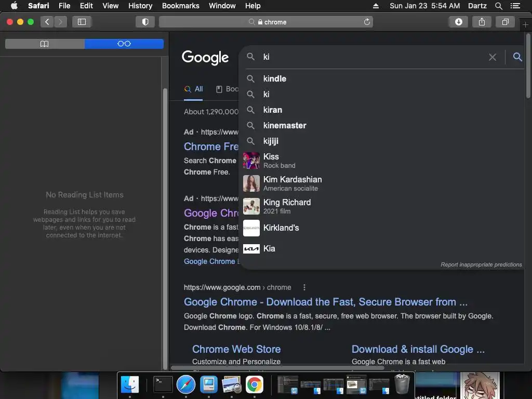The height and width of the screenshot is (399, 532).
Task: Click the forward navigation arrow
Action: [x=60, y=22]
